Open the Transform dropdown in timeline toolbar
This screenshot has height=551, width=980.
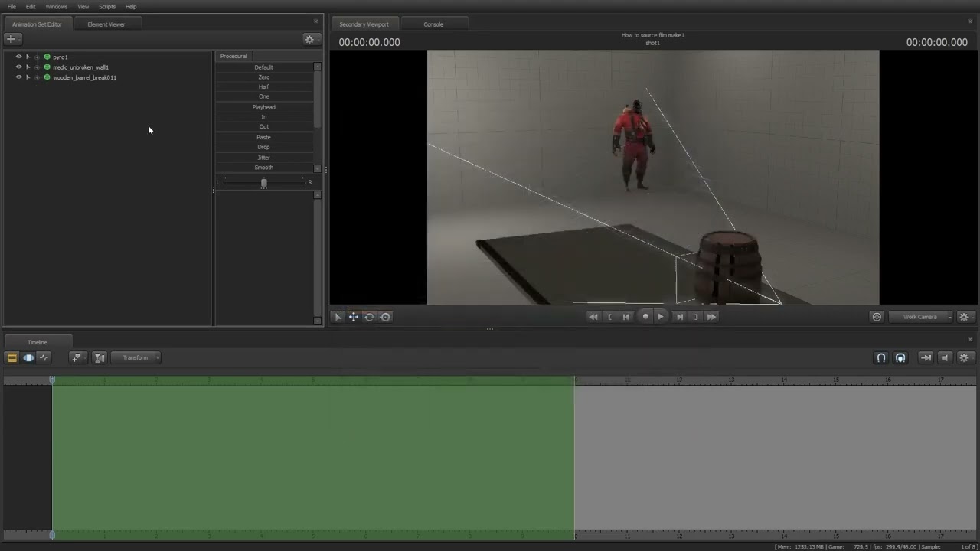tap(136, 357)
